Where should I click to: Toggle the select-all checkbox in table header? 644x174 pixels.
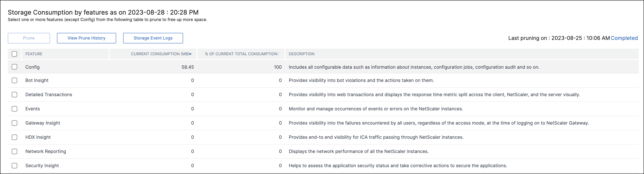[x=14, y=54]
